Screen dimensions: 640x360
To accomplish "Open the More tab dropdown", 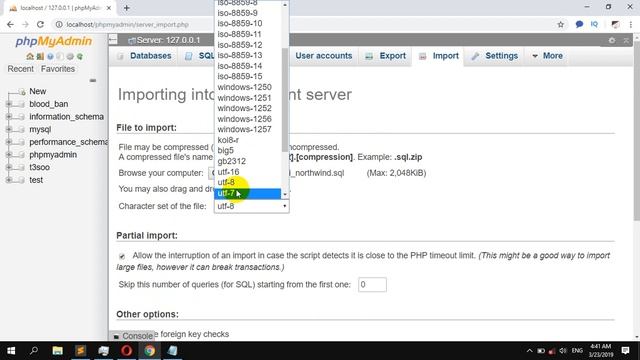I will click(x=547, y=56).
